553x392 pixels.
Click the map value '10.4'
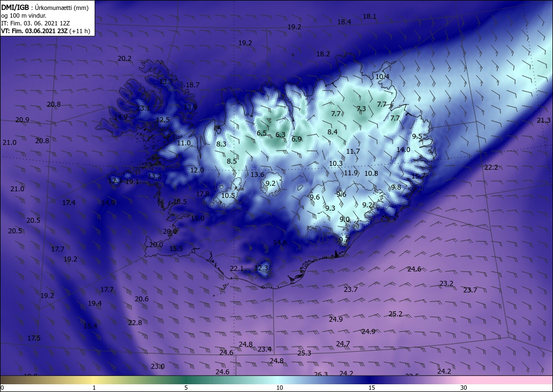tap(382, 76)
